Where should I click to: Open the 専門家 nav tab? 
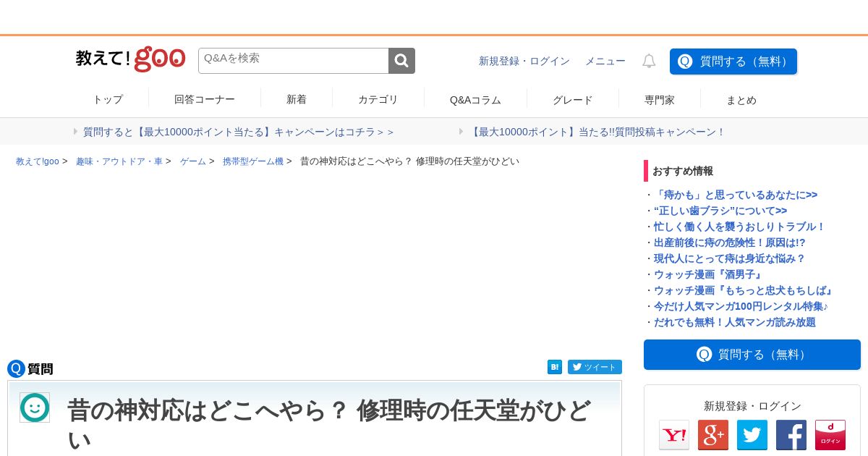coord(660,100)
